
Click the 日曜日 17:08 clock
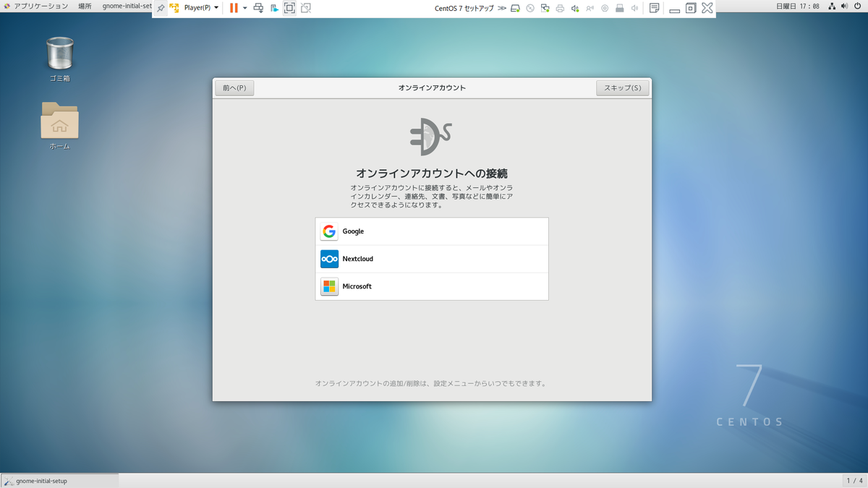click(797, 6)
